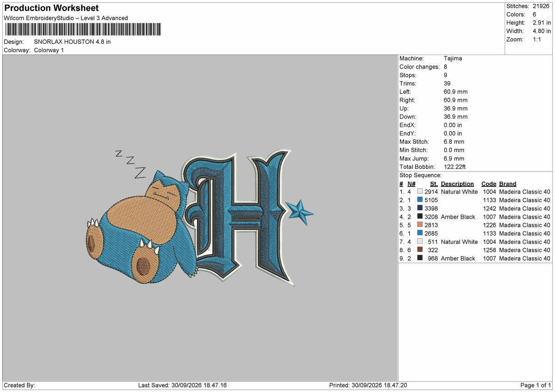The width and height of the screenshot is (555, 392).
Task: Click the Min Stitch value 0.0 mm
Action: coord(454,150)
